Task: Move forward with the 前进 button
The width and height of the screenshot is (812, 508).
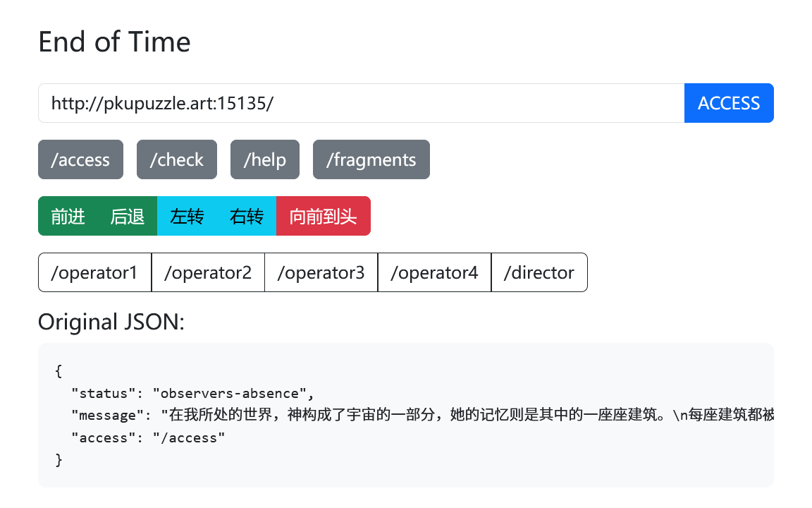Action: 68,216
